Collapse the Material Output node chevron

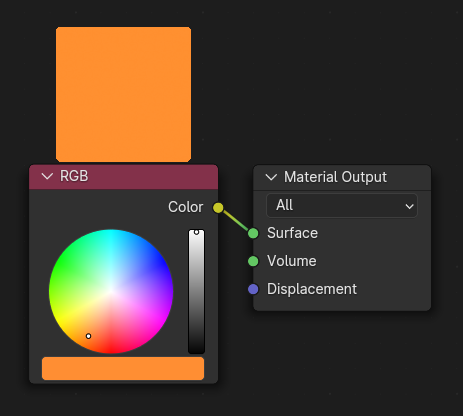[271, 177]
